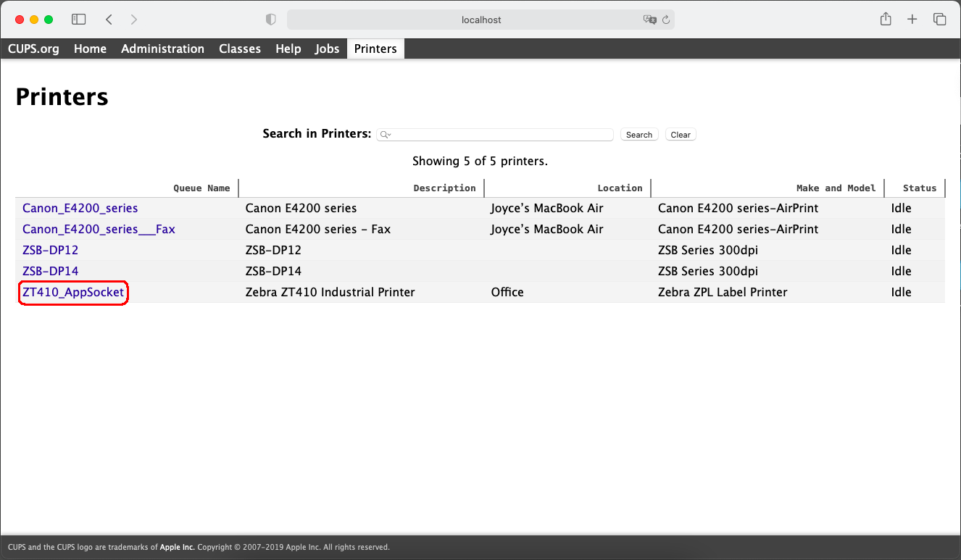Click the forward navigation arrow
Screen dimensions: 961x560
(x=135, y=20)
